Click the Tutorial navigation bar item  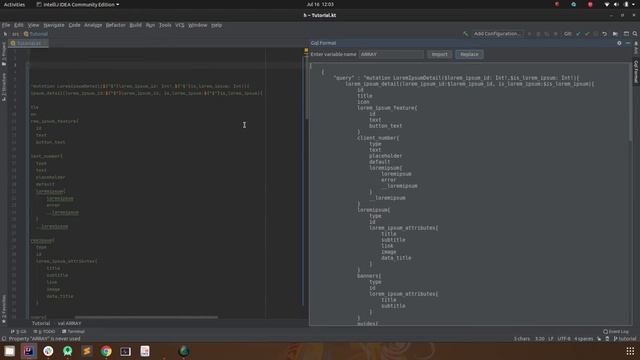(x=36, y=34)
